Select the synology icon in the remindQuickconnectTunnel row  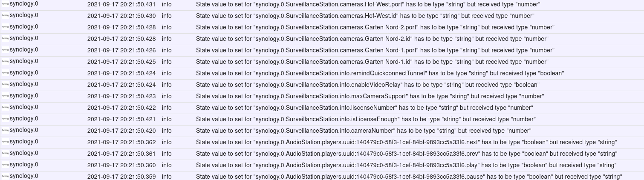[x=5, y=73]
